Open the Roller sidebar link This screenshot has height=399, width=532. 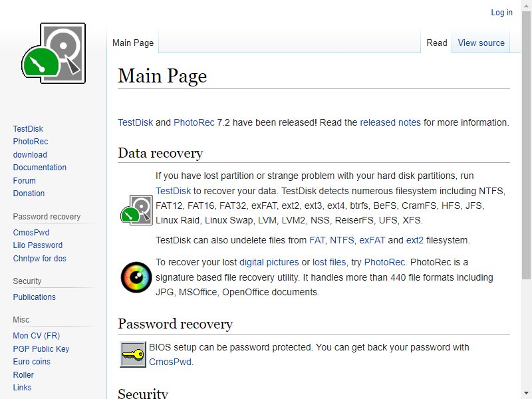(x=23, y=375)
